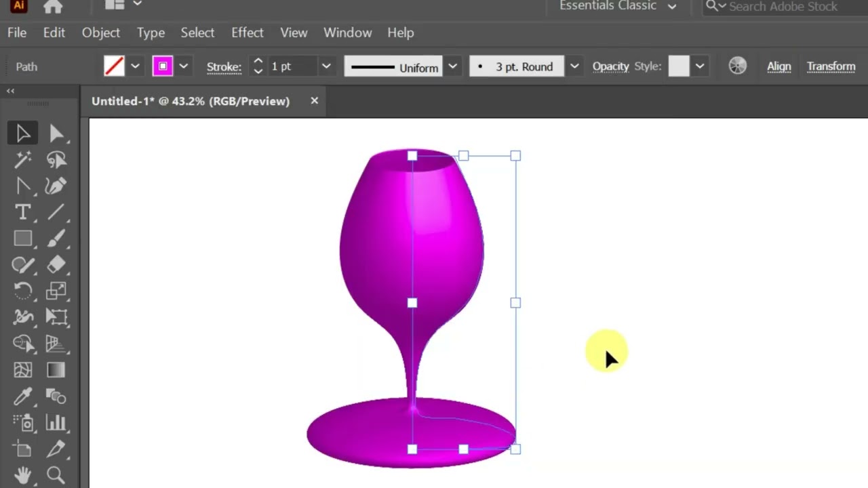Viewport: 868px width, 488px height.
Task: Open the 3 pt. Round brush dropdown
Action: [x=574, y=66]
